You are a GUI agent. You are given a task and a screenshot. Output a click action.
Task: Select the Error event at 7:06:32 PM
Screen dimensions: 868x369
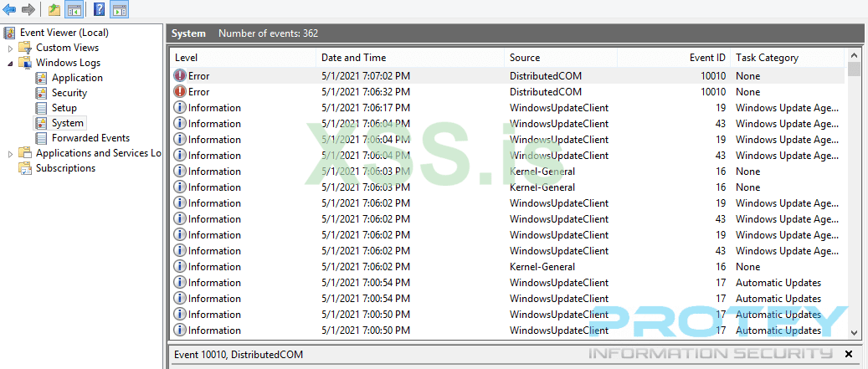tap(507, 92)
